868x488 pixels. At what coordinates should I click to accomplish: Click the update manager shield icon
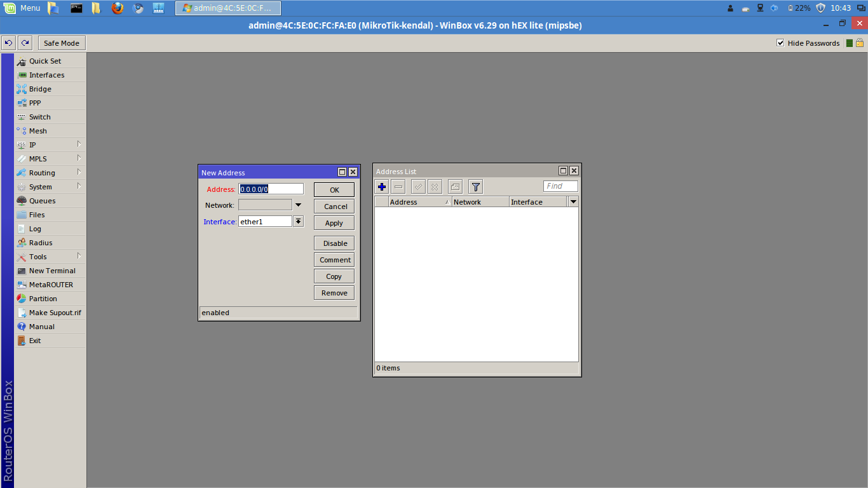coord(820,8)
